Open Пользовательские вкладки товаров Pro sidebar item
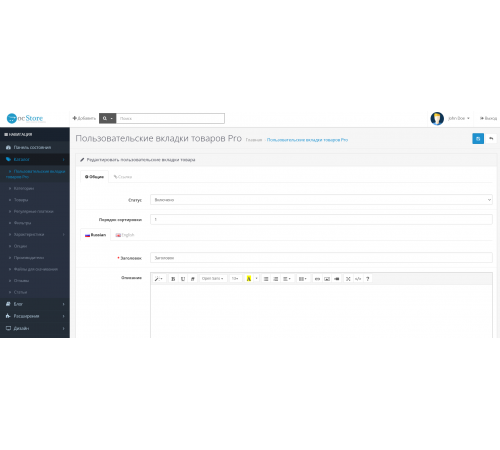500x450 pixels. click(x=35, y=174)
